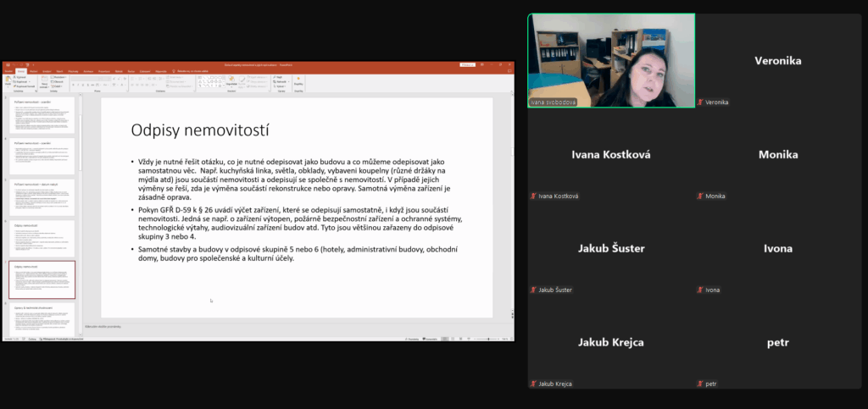Click the Přihlásit se button
Viewport: 868px width, 409px height.
coord(468,64)
